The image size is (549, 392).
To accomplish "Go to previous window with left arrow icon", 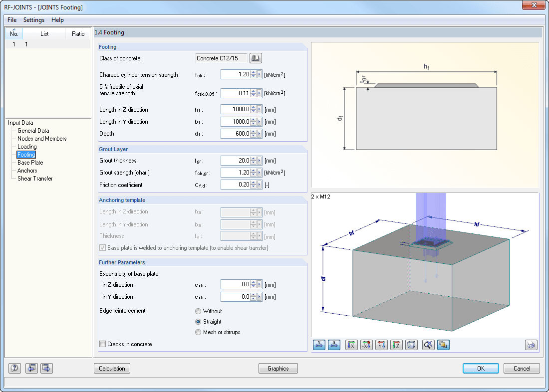I will 31,368.
